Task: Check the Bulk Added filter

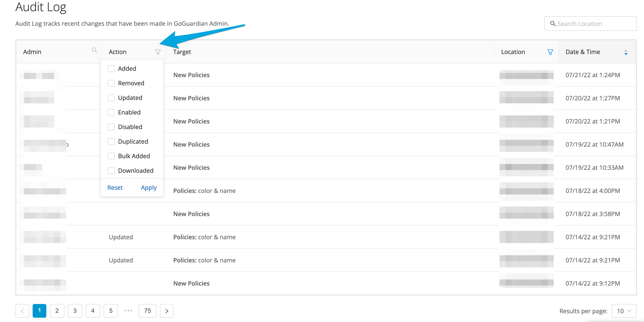Action: coord(111,156)
